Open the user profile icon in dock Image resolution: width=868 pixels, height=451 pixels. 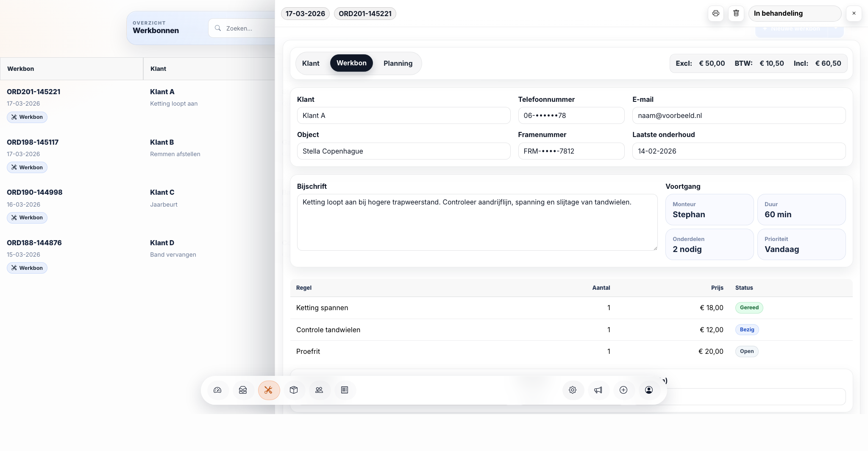[649, 390]
